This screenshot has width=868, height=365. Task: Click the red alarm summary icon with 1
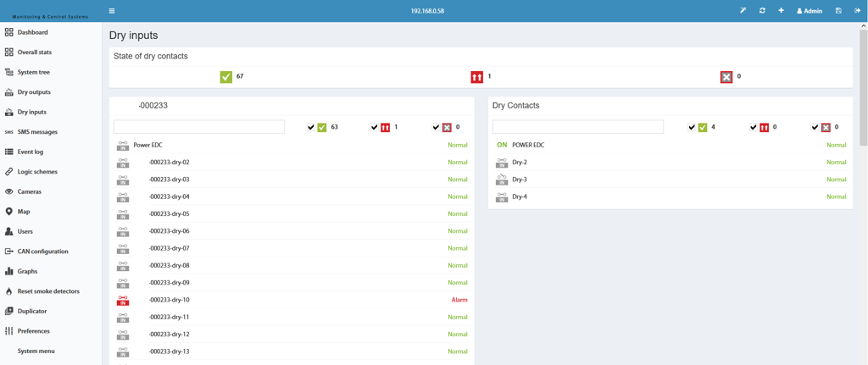pos(477,77)
